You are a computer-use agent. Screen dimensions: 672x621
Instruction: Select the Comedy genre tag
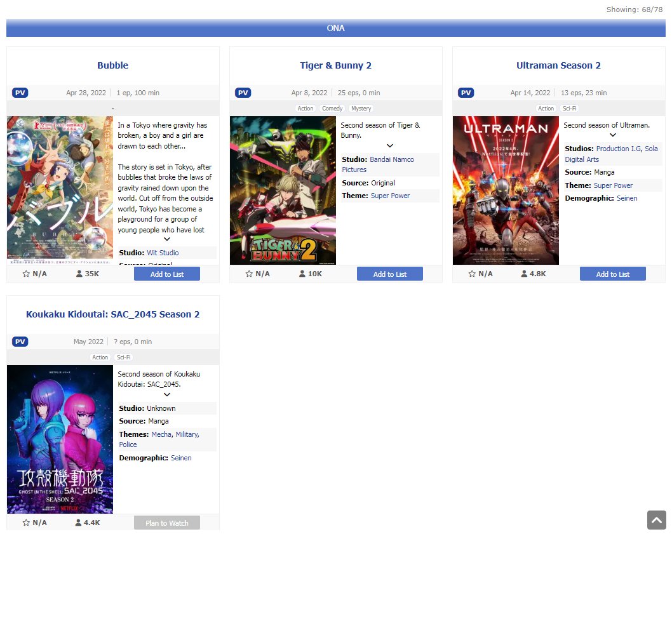pyautogui.click(x=332, y=109)
